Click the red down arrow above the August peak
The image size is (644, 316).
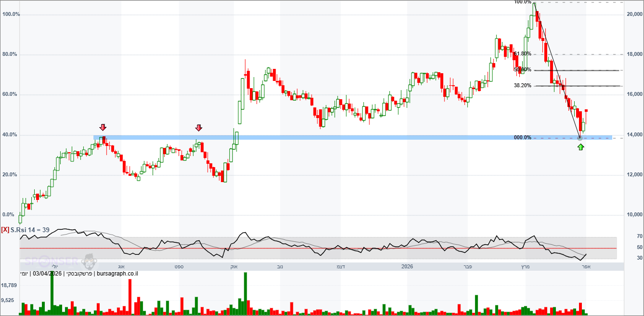pos(103,127)
